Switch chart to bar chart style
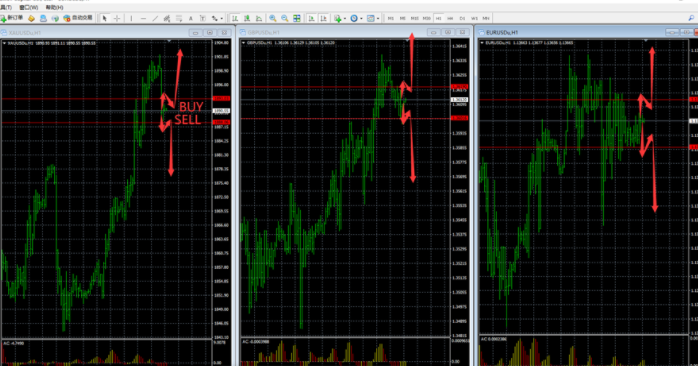The height and width of the screenshot is (366, 698). coord(235,18)
